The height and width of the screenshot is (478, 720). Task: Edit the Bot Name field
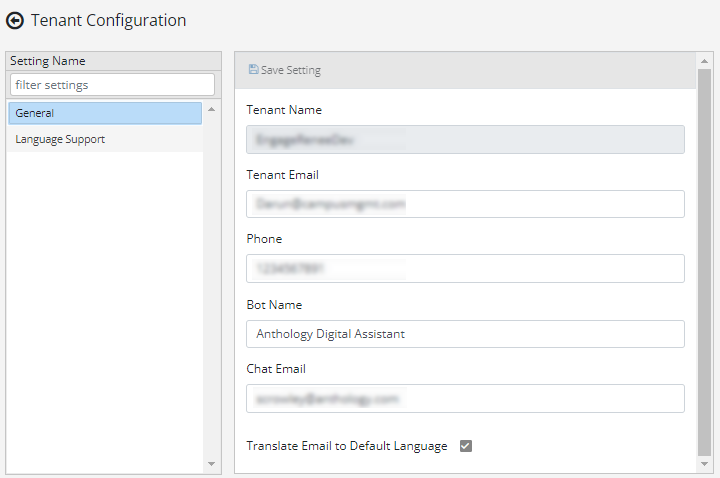click(465, 334)
